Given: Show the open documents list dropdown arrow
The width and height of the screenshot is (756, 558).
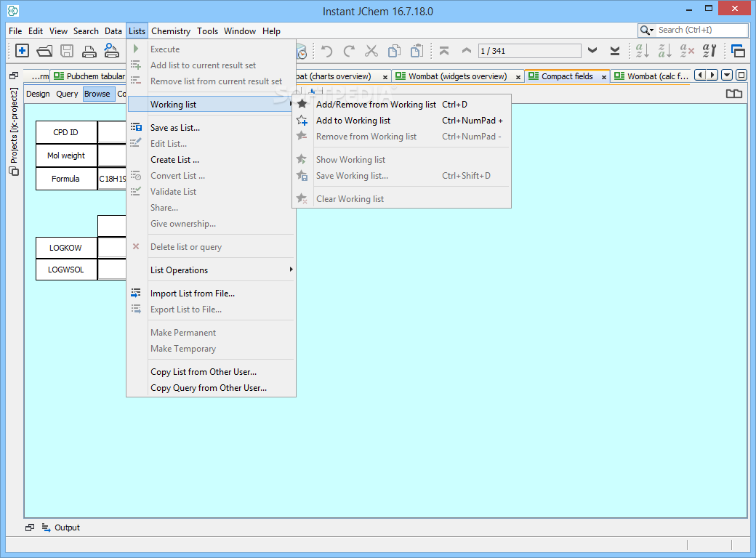Looking at the screenshot, I should tap(727, 75).
